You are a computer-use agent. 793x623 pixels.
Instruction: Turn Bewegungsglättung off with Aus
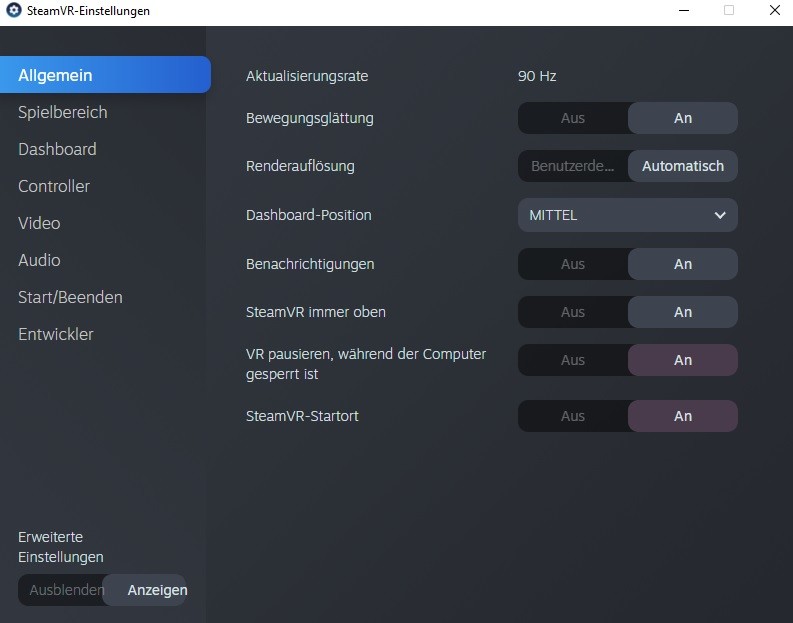(573, 118)
